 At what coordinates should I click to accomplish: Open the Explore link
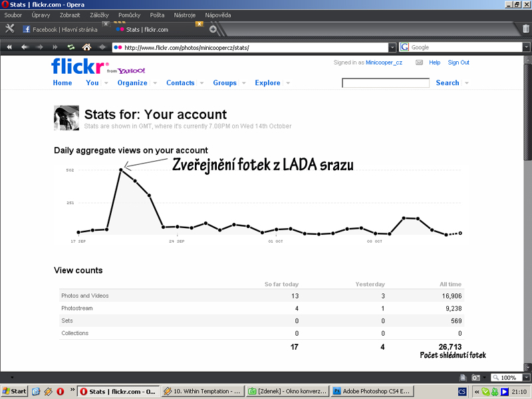(267, 83)
